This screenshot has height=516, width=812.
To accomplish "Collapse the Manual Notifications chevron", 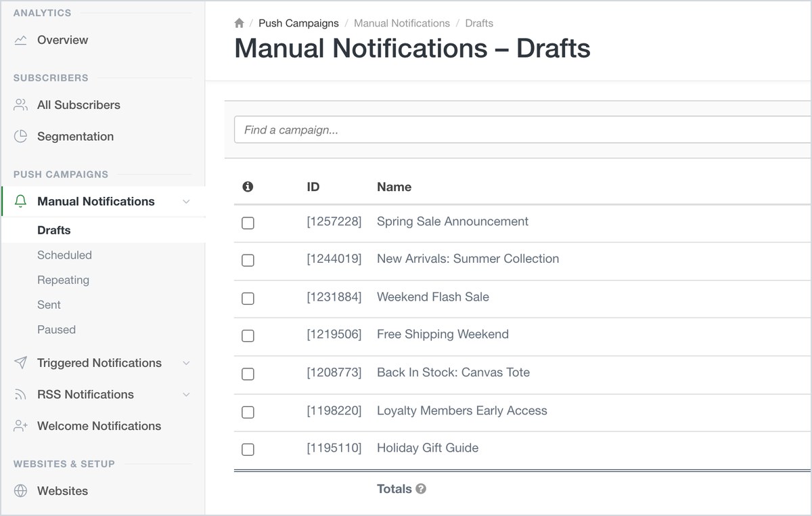I will 187,202.
